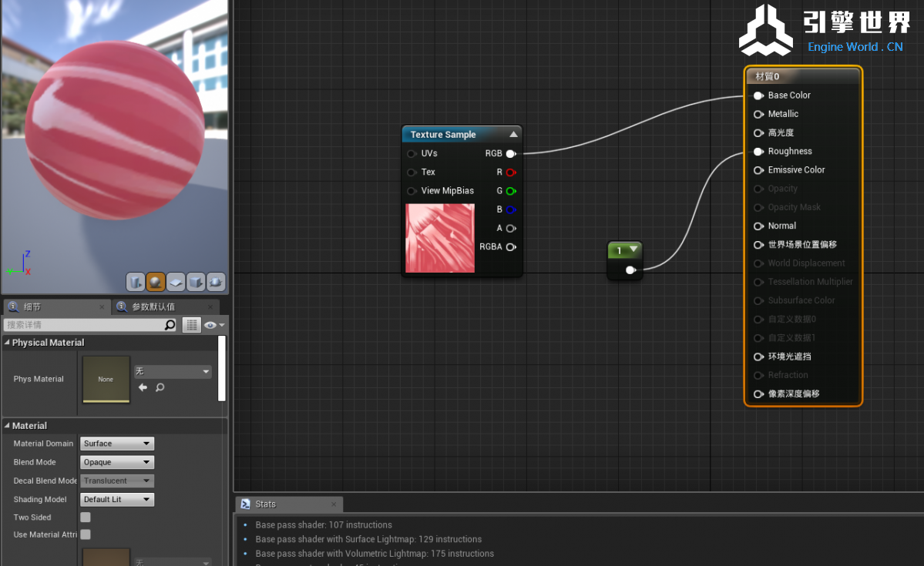This screenshot has height=566, width=924.
Task: Browse to Phys Material asset with magnifier
Action: pyautogui.click(x=160, y=387)
